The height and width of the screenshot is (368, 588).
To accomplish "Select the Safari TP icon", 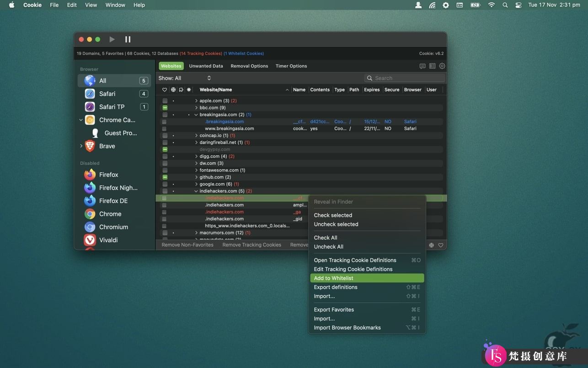I will click(x=90, y=107).
